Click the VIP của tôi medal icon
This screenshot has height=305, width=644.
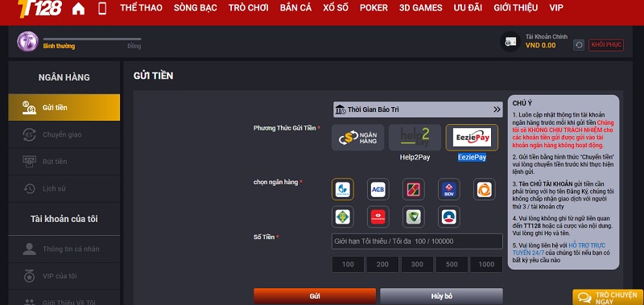coord(29,276)
